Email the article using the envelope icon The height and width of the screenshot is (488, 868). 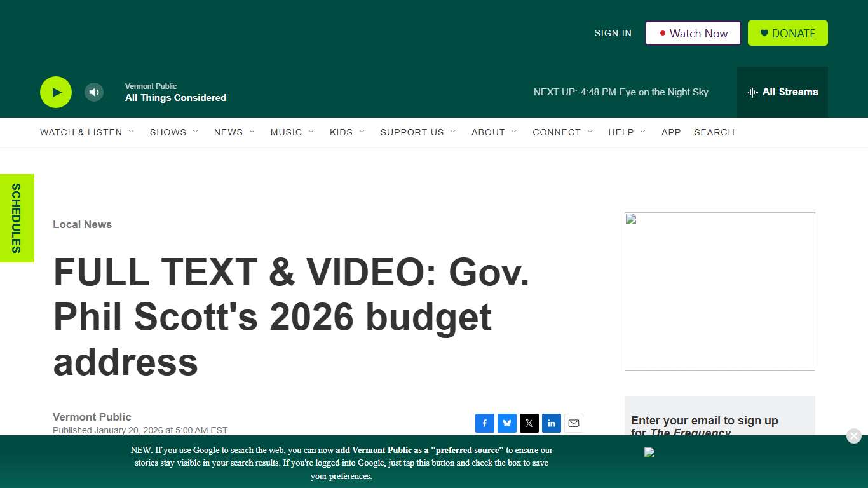574,423
